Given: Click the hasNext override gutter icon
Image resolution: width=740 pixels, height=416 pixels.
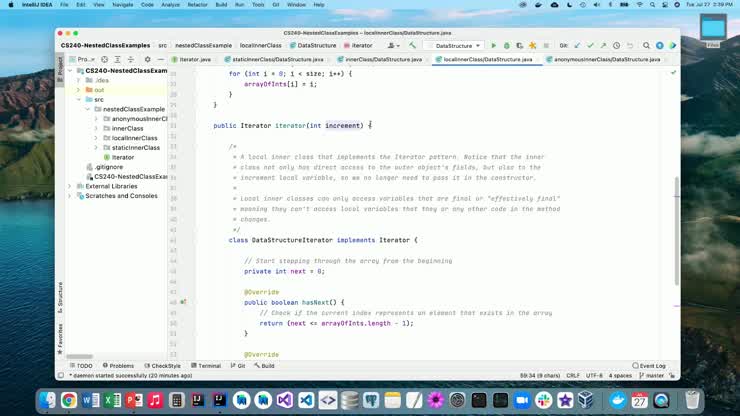Looking at the screenshot, I should [183, 302].
